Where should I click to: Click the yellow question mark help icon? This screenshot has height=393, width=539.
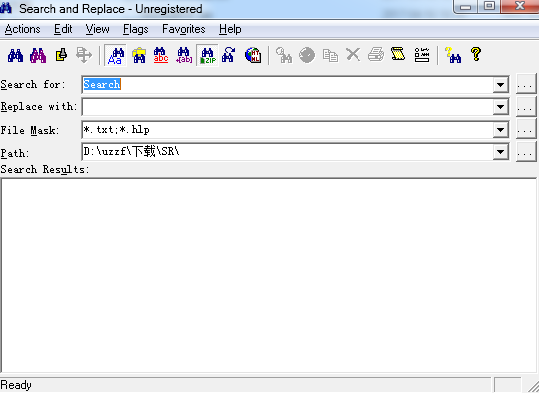(x=476, y=54)
